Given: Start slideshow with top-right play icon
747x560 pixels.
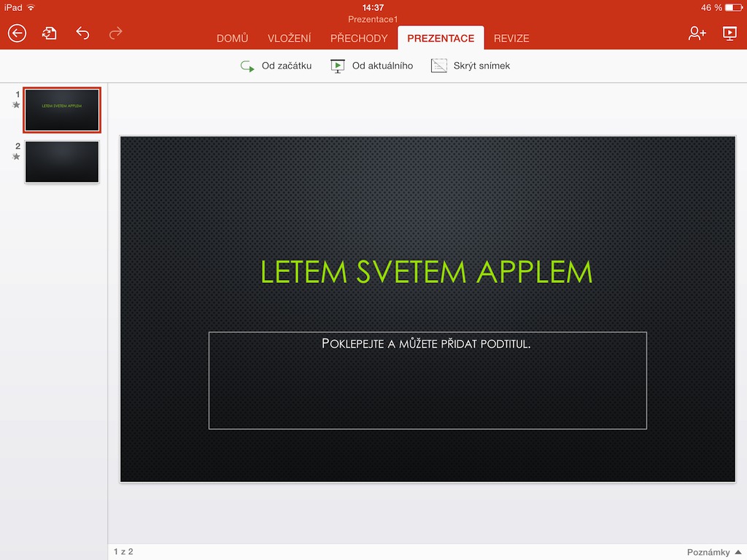Looking at the screenshot, I should click(729, 34).
